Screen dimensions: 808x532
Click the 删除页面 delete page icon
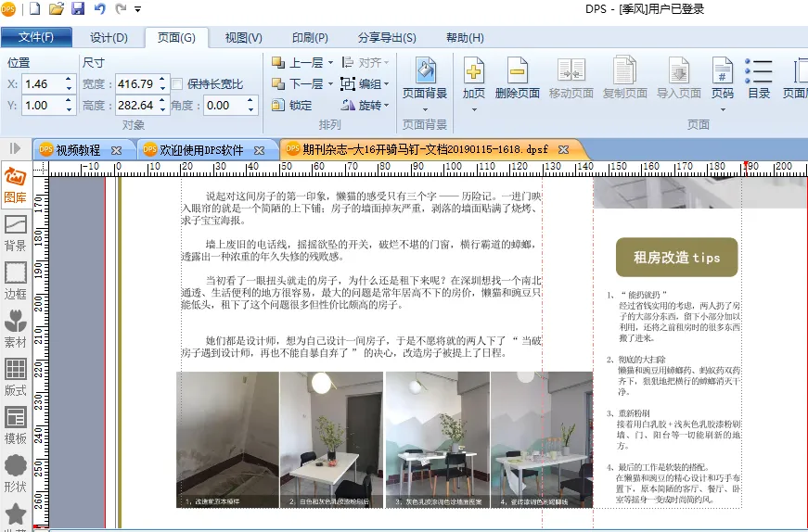pyautogui.click(x=517, y=78)
